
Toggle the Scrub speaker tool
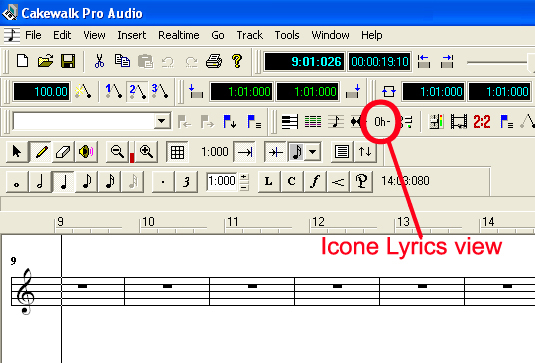(x=86, y=151)
